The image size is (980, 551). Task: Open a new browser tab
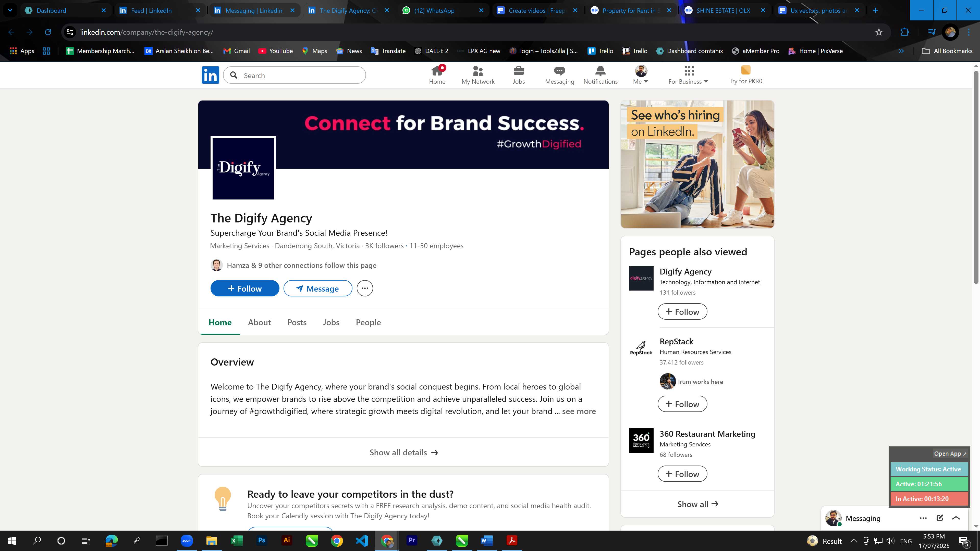(x=875, y=10)
